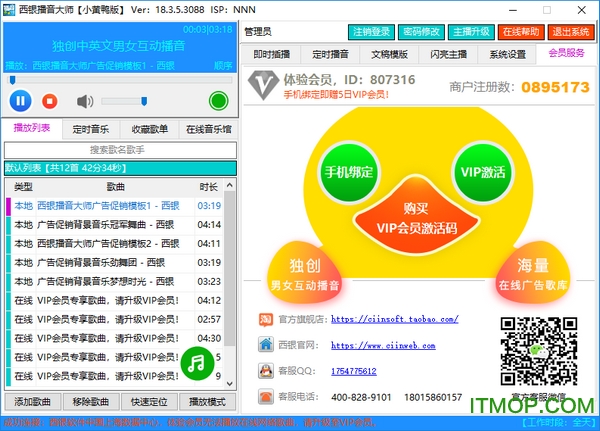
Task: Select song 广告促销背景音乐劲舞团
Action: [x=115, y=263]
